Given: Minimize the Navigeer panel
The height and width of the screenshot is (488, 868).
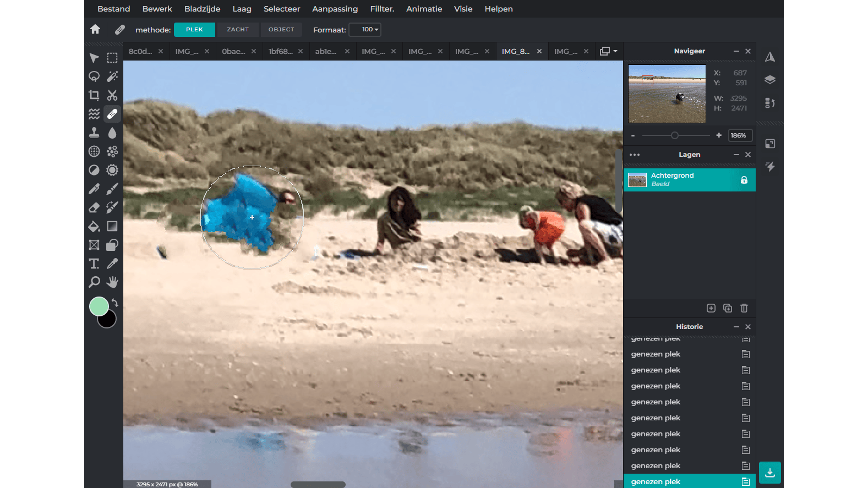Looking at the screenshot, I should (x=736, y=51).
